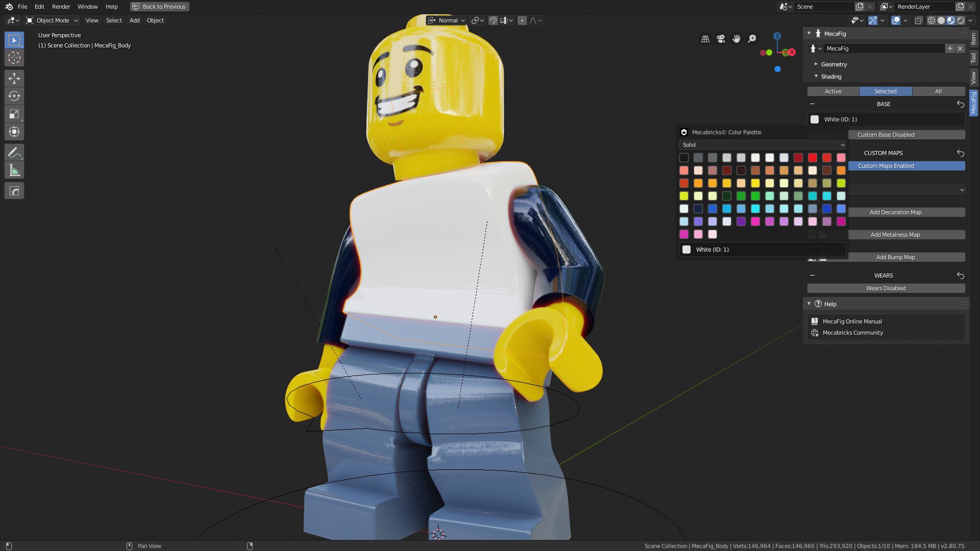The image size is (980, 551).
Task: Expand the Geometry section
Action: [834, 64]
